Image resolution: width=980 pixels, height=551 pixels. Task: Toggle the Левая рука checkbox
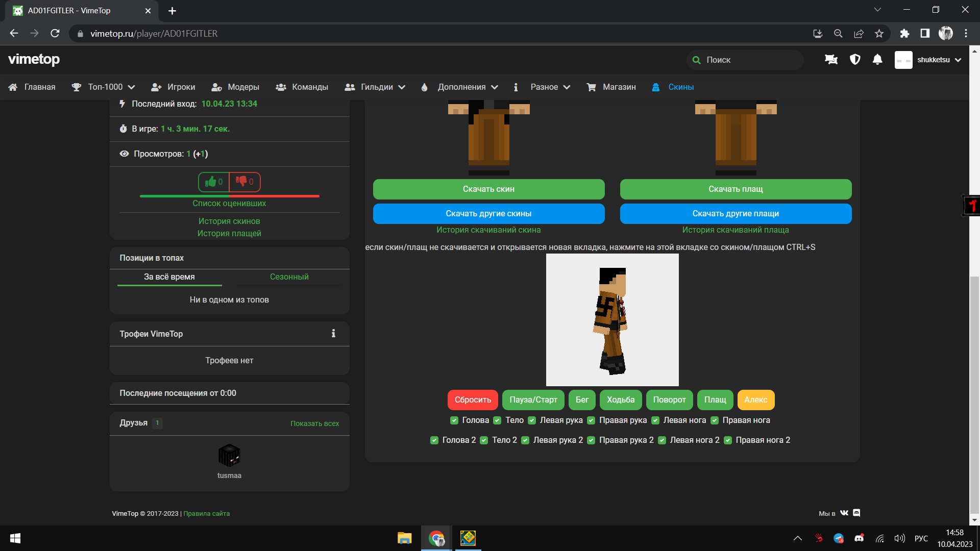pyautogui.click(x=532, y=420)
